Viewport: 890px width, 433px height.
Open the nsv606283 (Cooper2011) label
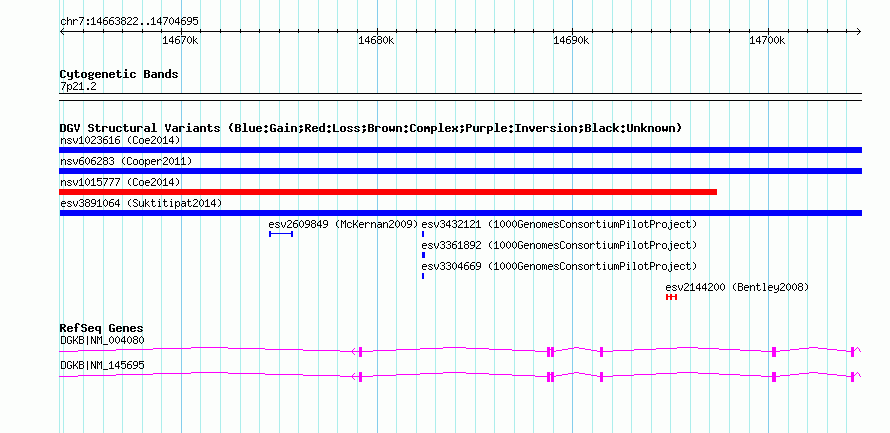click(126, 161)
